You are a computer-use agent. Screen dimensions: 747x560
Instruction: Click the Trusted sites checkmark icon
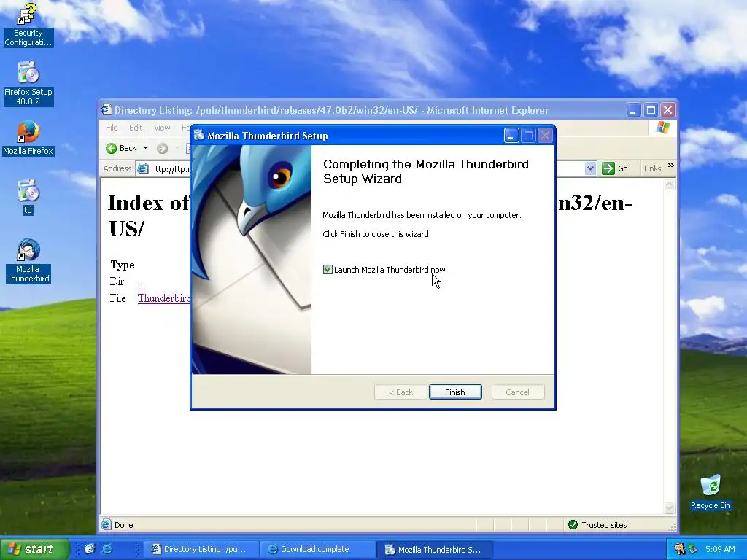pos(573,525)
